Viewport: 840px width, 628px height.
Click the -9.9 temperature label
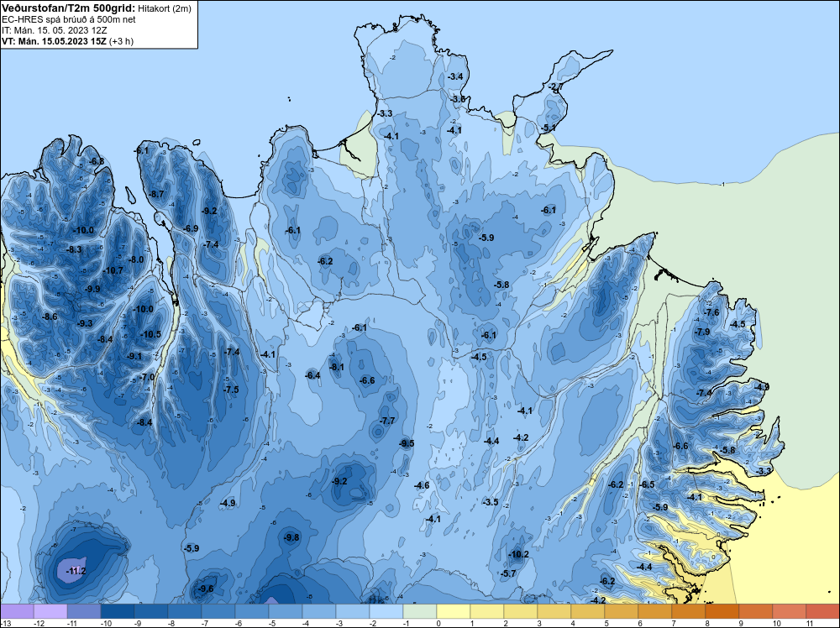click(x=92, y=289)
